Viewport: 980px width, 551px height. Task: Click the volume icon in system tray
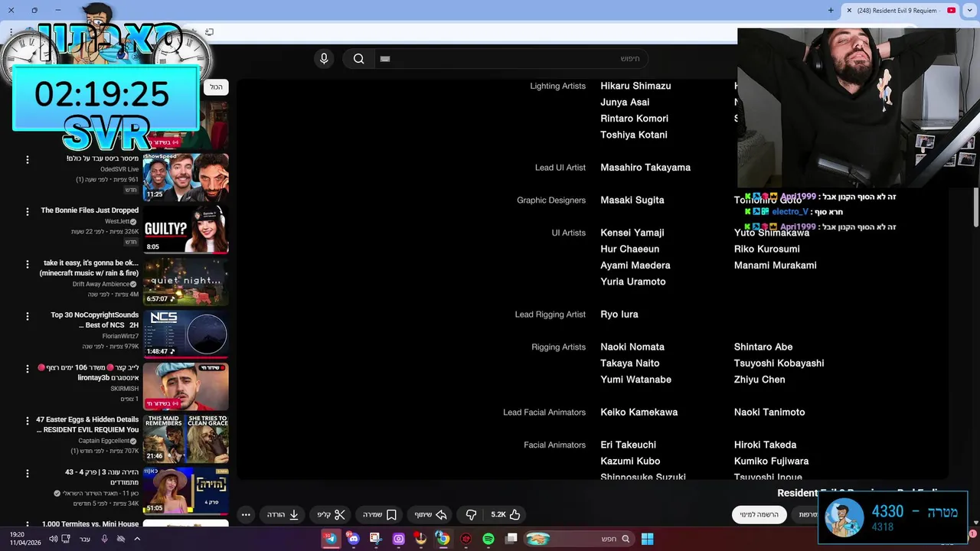[53, 539]
